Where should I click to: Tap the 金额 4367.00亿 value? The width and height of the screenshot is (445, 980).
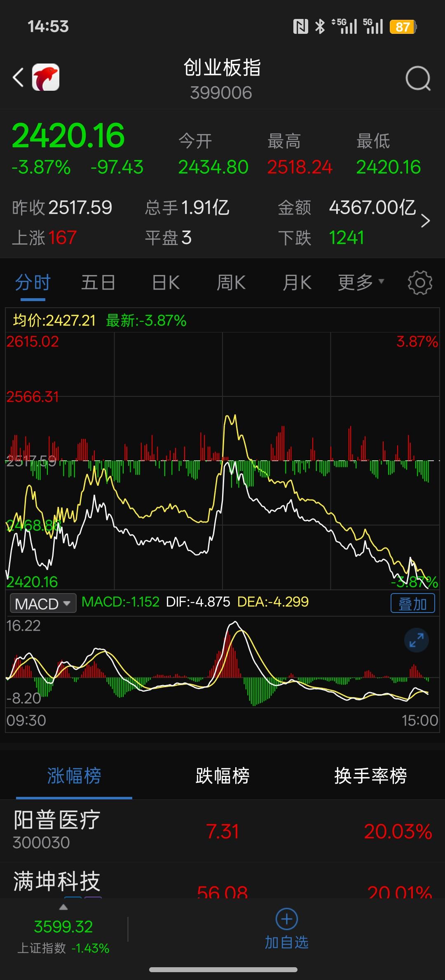[x=372, y=207]
